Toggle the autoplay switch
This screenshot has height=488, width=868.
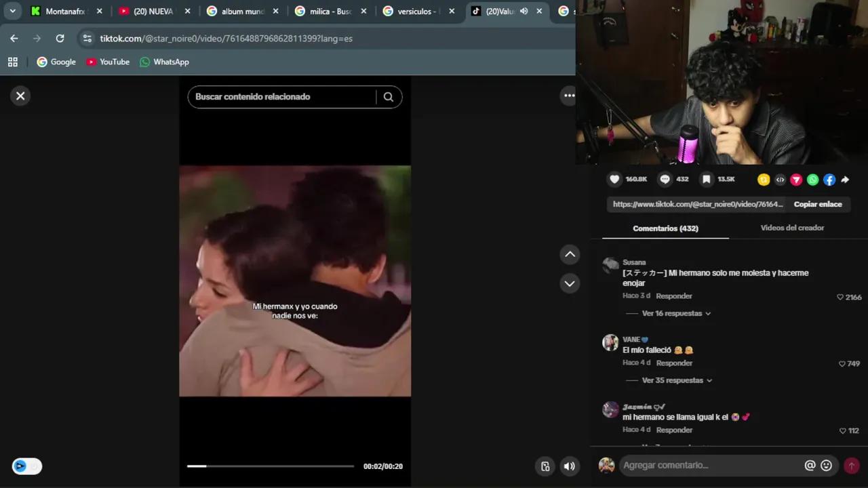click(27, 466)
